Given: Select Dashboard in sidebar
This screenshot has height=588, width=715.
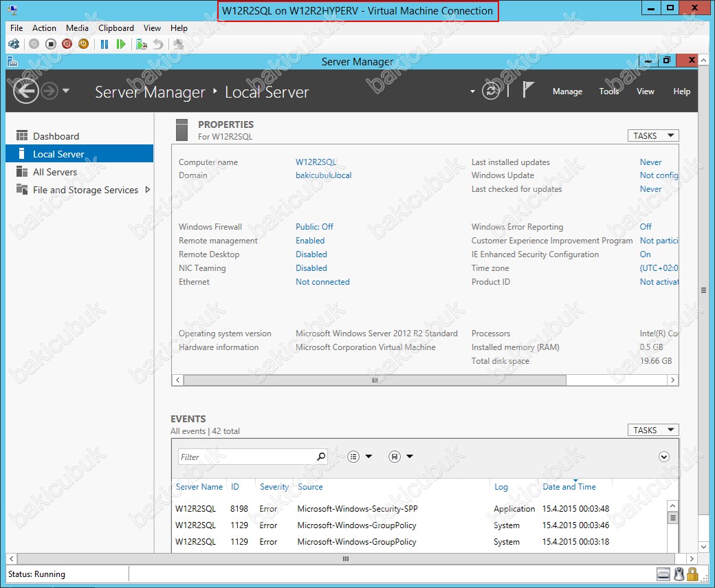Looking at the screenshot, I should [79, 136].
